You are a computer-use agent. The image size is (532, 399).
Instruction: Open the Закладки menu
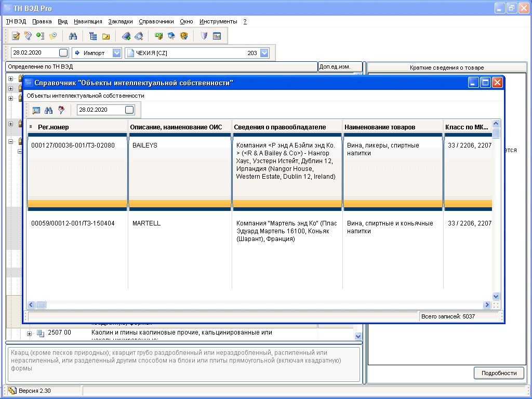coord(121,21)
